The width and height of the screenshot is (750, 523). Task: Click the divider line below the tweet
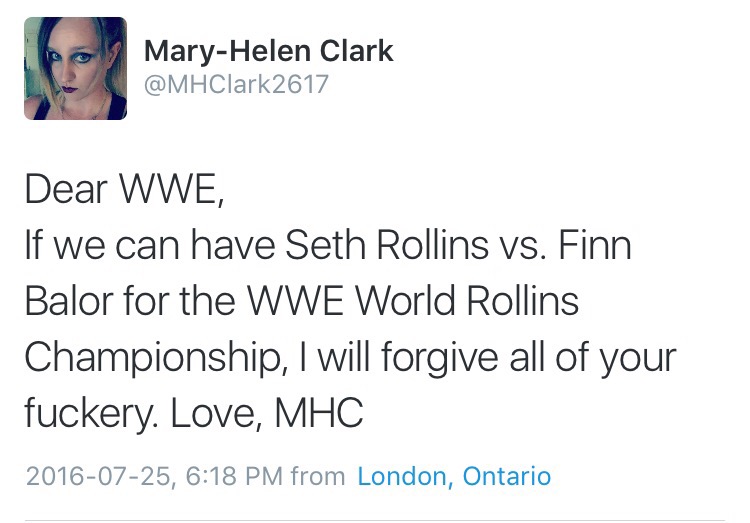[x=375, y=519]
